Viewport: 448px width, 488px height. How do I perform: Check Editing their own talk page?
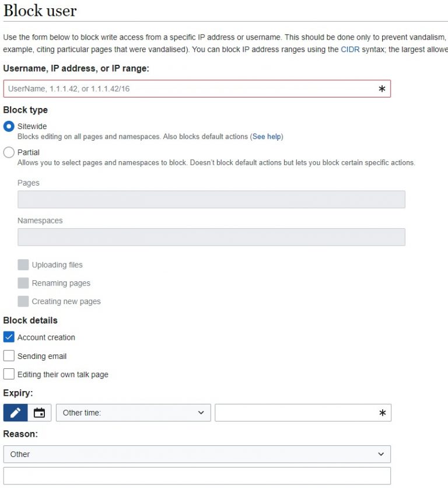[x=9, y=374]
